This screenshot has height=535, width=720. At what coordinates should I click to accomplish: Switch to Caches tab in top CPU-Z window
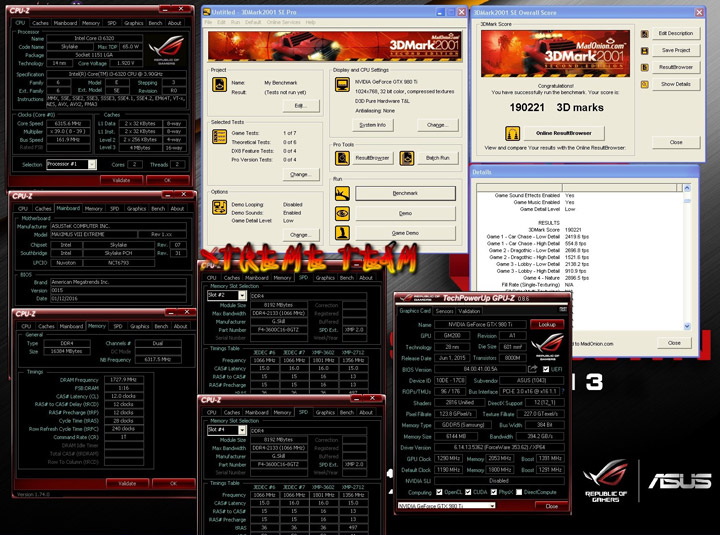[40, 23]
